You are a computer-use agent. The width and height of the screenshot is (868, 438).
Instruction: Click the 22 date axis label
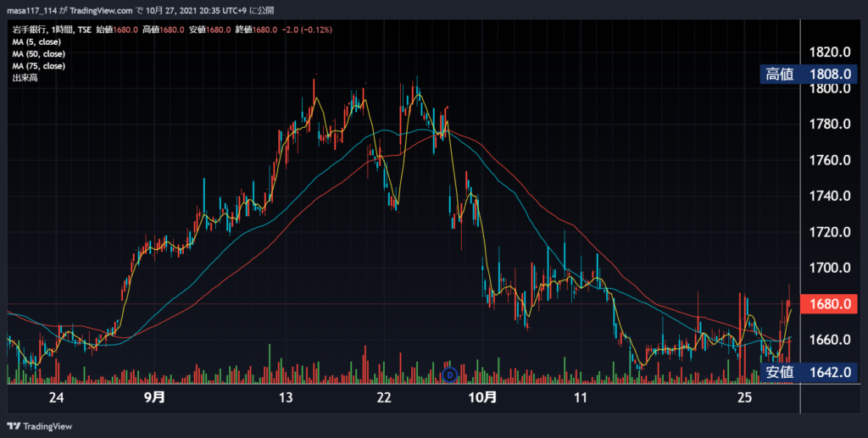[384, 397]
